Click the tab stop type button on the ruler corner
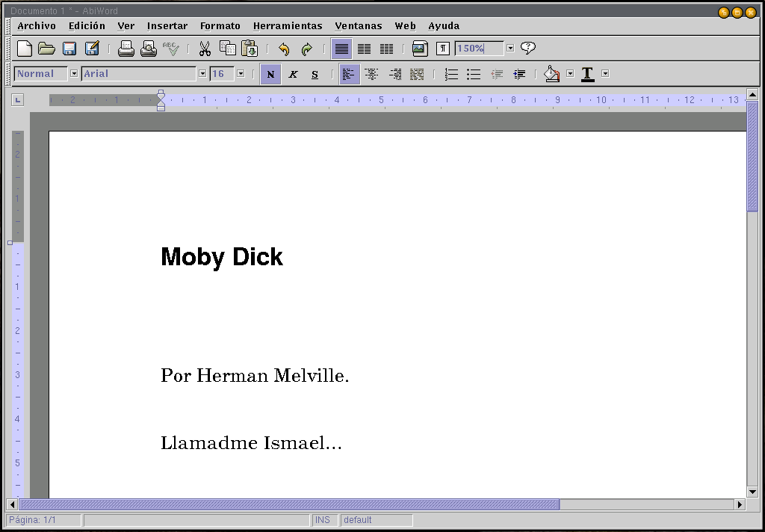Screen dimensions: 765x532 [18, 100]
